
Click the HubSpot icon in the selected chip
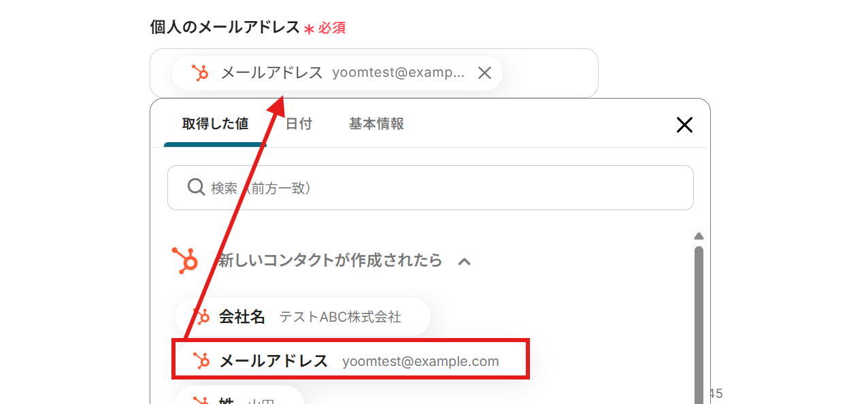pos(200,73)
